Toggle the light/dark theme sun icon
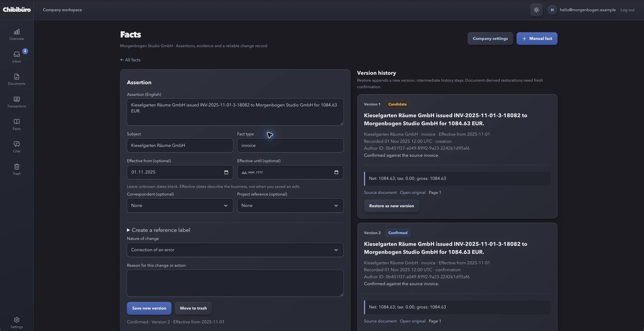 (x=536, y=10)
